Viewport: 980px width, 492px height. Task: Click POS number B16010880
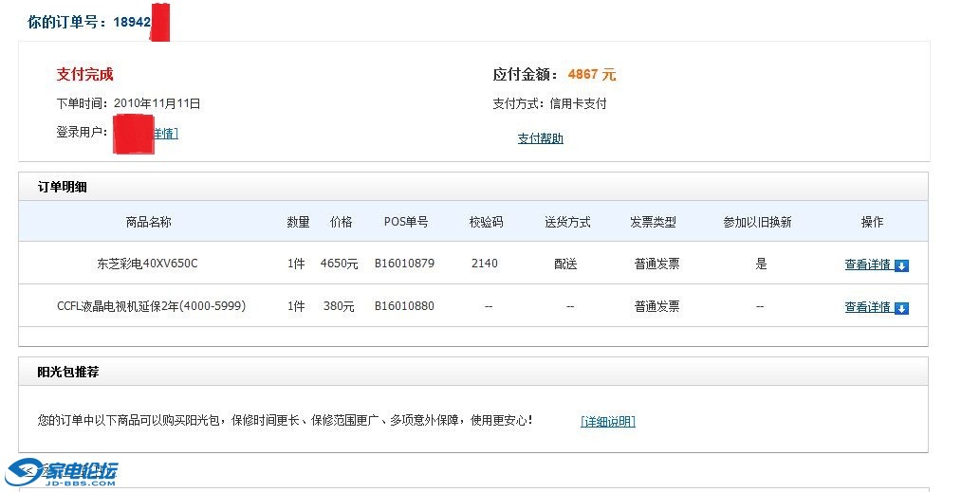[x=404, y=306]
